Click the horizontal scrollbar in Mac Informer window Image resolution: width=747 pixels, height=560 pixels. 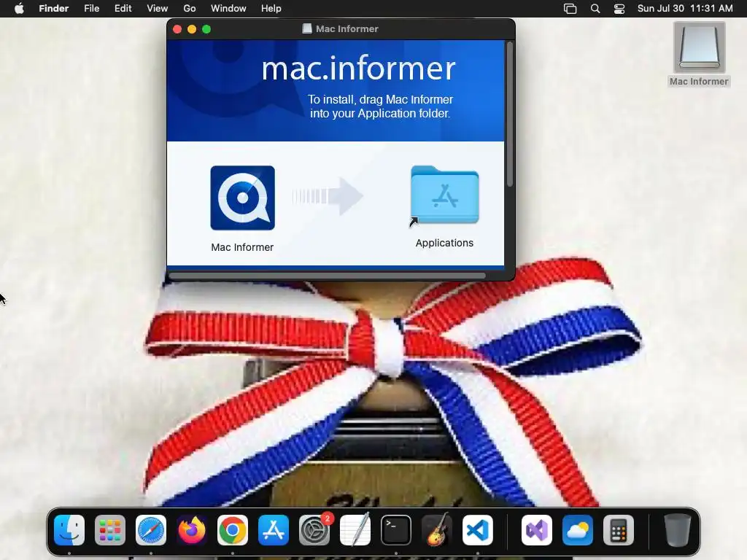tap(328, 275)
